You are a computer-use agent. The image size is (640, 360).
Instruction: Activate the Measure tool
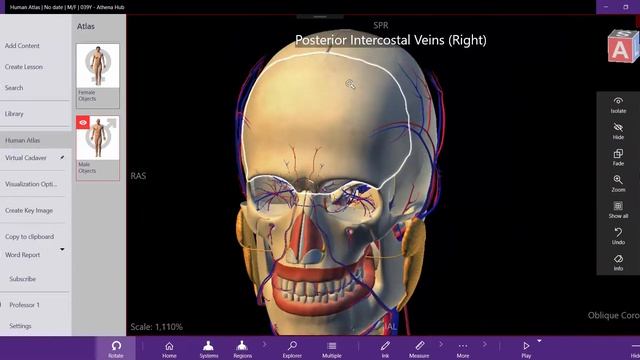click(419, 349)
